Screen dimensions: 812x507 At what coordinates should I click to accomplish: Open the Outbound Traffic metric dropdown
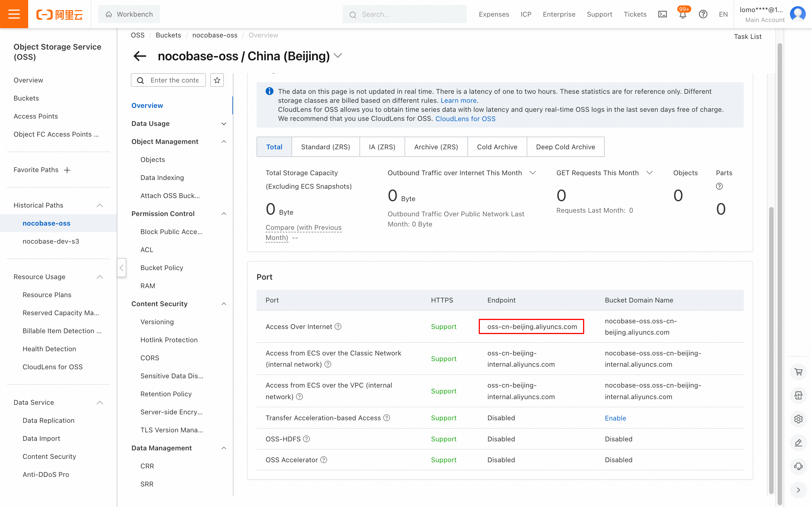click(533, 173)
